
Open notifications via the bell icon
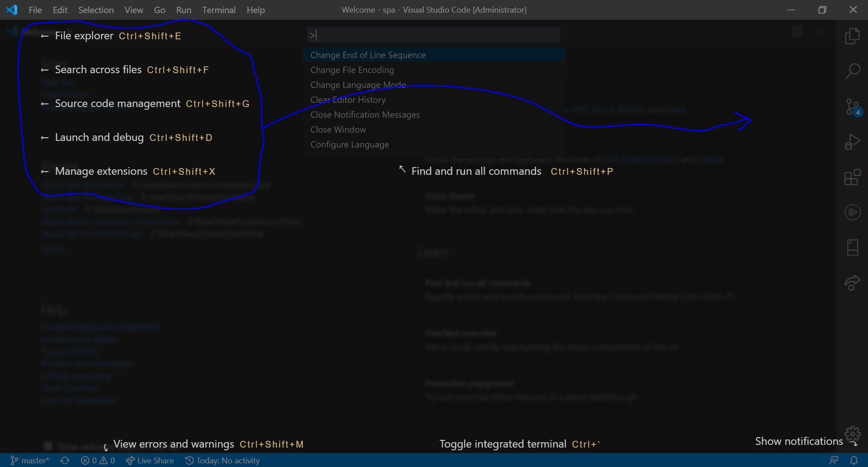[854, 460]
